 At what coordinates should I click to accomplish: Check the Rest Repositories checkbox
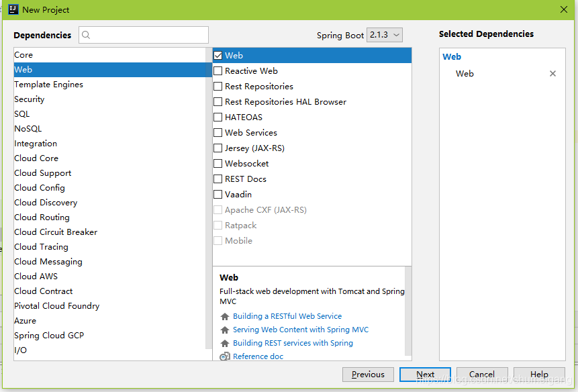click(x=218, y=86)
